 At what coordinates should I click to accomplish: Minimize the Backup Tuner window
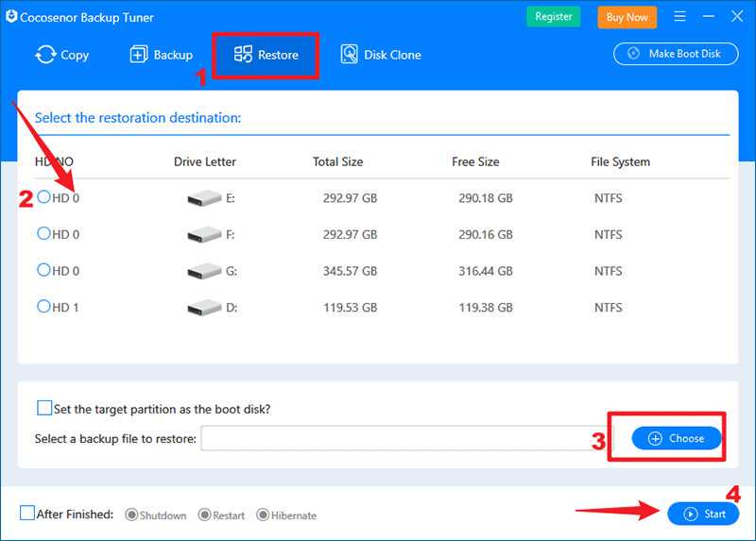(x=708, y=16)
